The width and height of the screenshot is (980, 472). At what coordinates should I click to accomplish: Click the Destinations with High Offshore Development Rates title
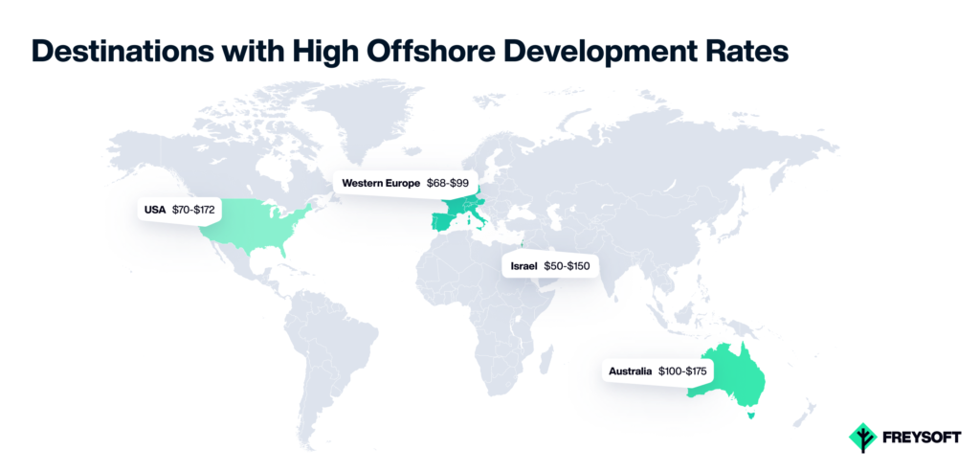coord(410,52)
